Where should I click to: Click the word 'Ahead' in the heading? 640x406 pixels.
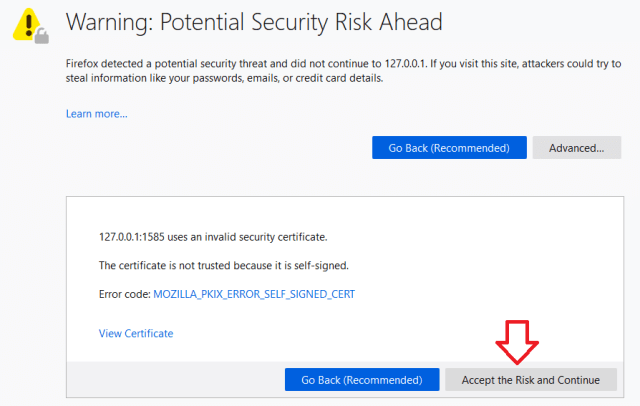click(x=411, y=22)
